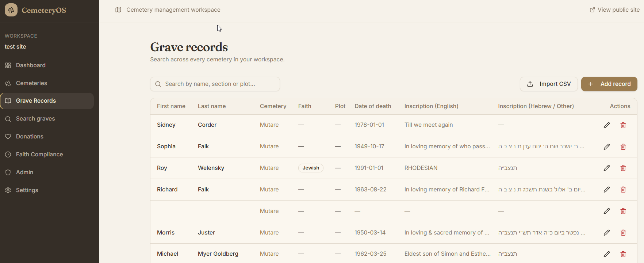Click the Cemeteries tree icon in sidebar
This screenshot has height=263, width=644.
pos(8,83)
